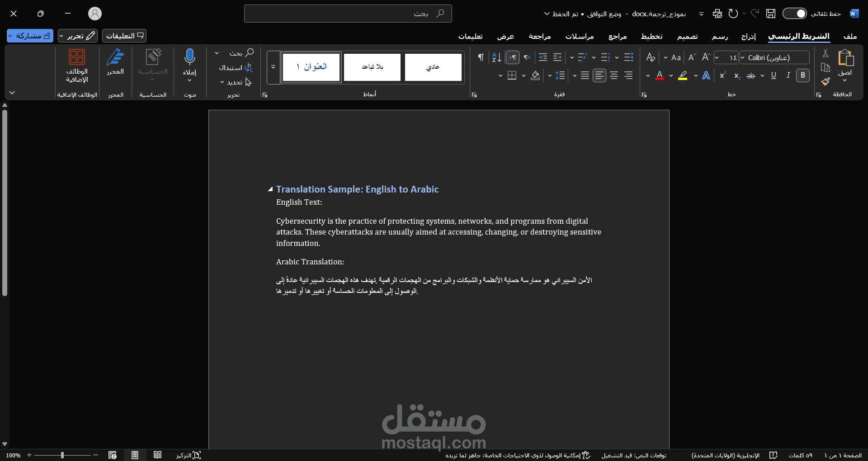
Task: Open Line and Paragraph Spacing
Action: pos(560,75)
